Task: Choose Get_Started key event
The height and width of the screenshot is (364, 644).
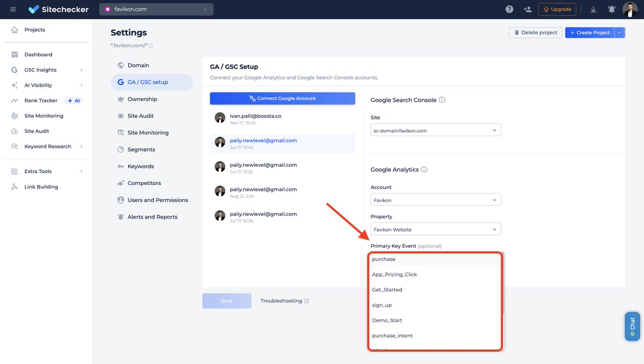Action: [435, 289]
